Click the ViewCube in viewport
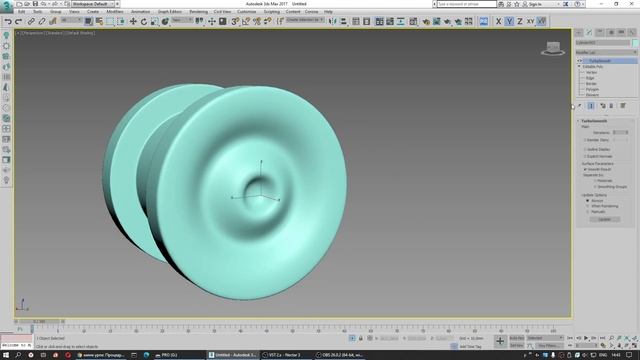This screenshot has height=360, width=640. click(x=553, y=48)
